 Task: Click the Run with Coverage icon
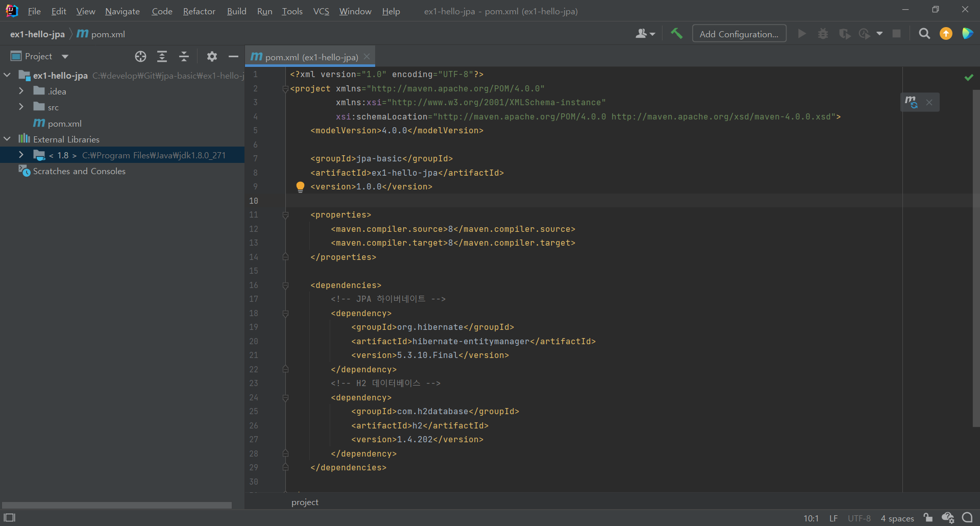pos(844,34)
